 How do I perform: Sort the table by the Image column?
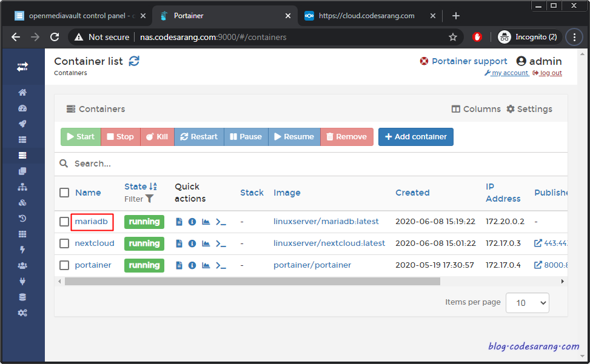click(287, 193)
